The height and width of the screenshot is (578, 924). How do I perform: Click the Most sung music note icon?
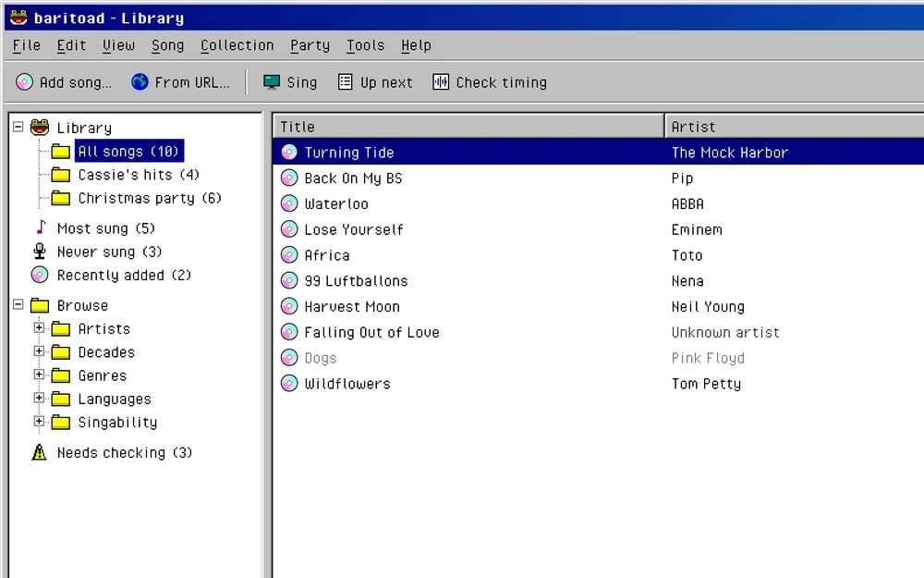[x=41, y=228]
